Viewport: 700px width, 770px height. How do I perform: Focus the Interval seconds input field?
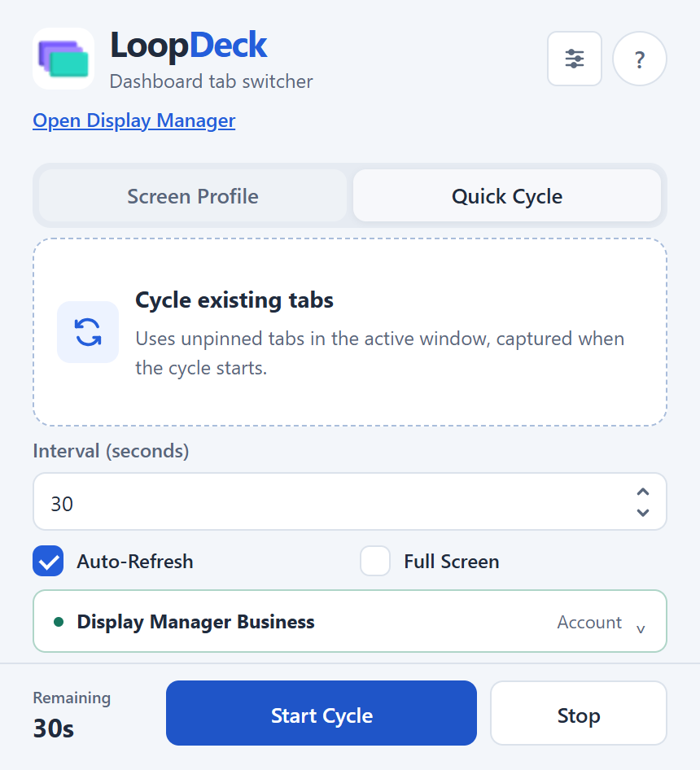(x=350, y=502)
